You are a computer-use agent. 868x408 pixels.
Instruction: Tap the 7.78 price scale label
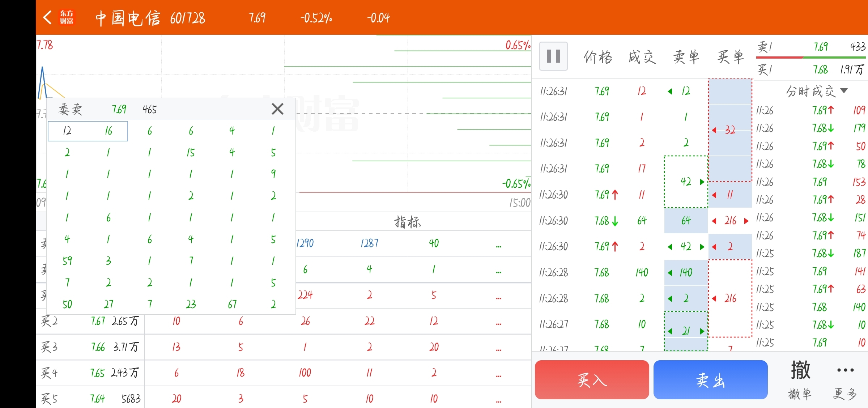(45, 45)
